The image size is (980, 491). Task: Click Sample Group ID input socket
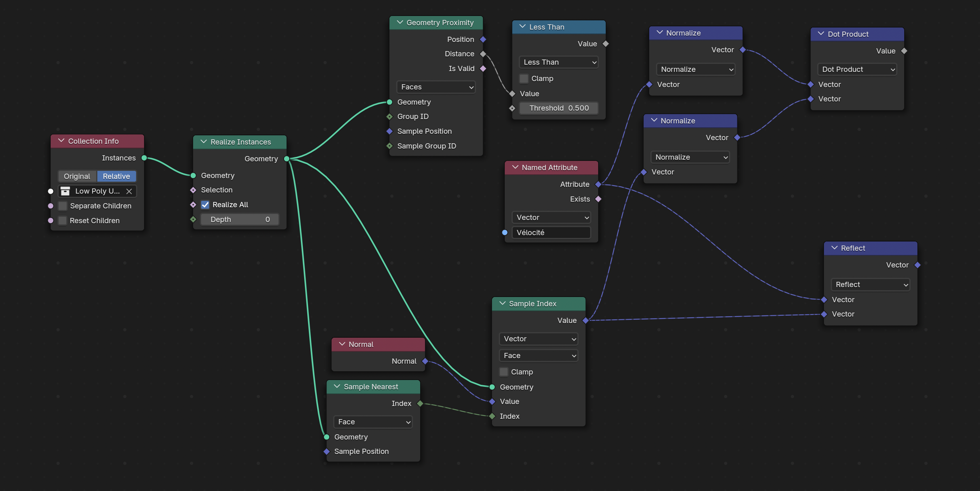tap(389, 146)
